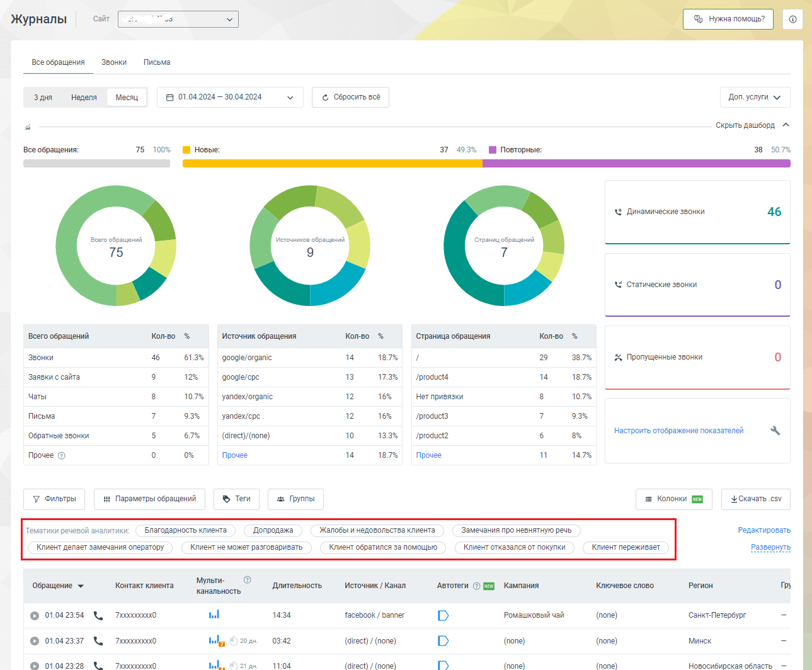Image resolution: width=812 pixels, height=670 pixels.
Task: Open the Сайт selection dropdown
Action: point(178,19)
